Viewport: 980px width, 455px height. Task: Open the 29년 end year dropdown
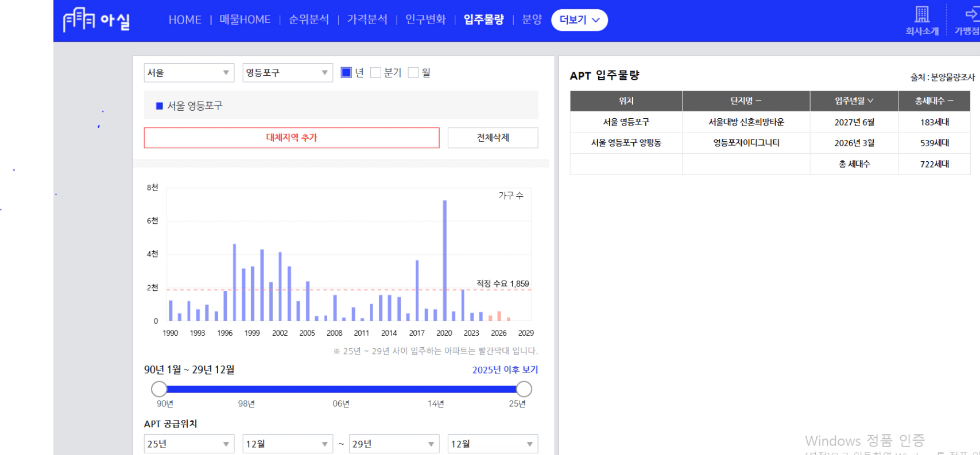[394, 444]
